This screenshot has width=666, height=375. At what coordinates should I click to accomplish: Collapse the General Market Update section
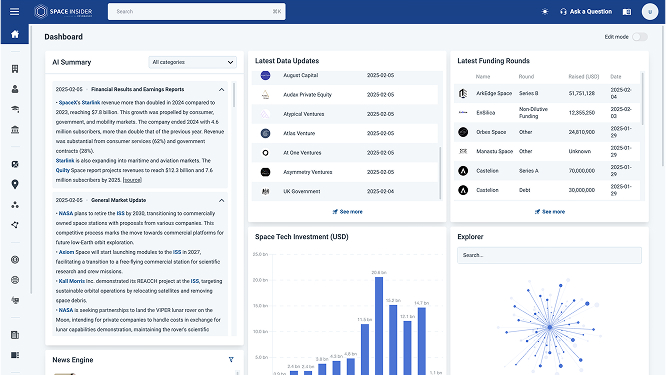pos(221,200)
